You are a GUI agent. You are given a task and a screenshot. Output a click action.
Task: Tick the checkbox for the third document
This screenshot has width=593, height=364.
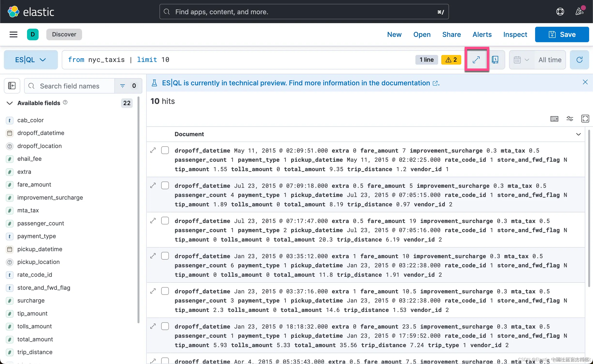[x=165, y=221]
